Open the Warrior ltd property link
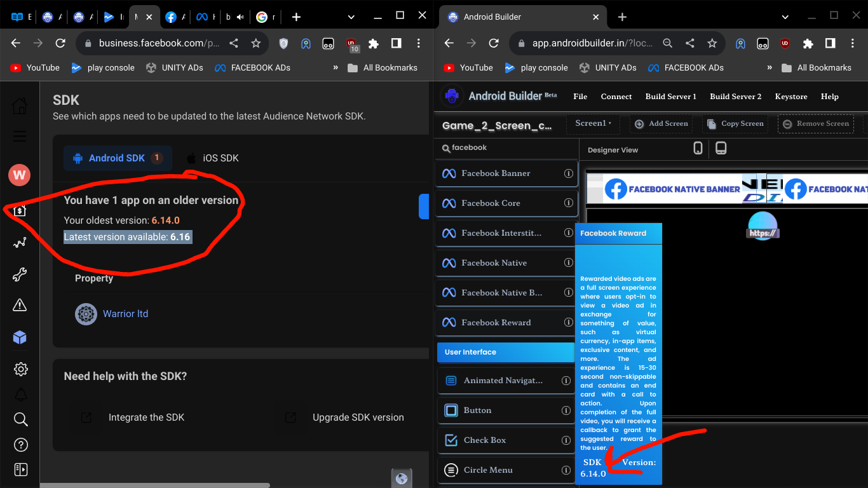Screen dimensions: 868x488 click(125, 314)
